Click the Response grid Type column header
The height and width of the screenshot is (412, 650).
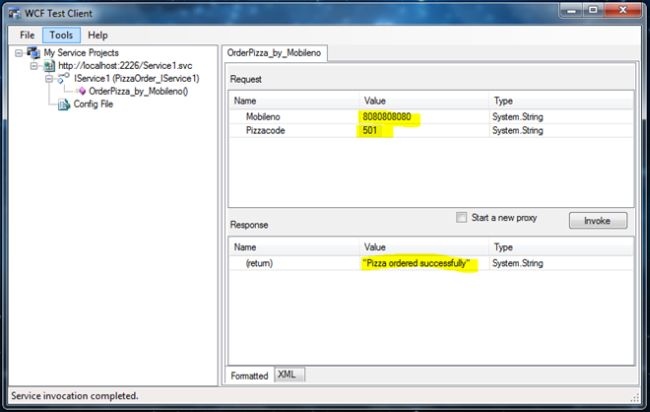tap(561, 247)
